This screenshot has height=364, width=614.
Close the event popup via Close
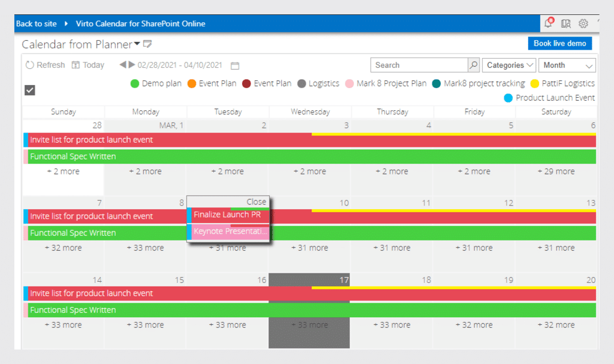click(256, 201)
